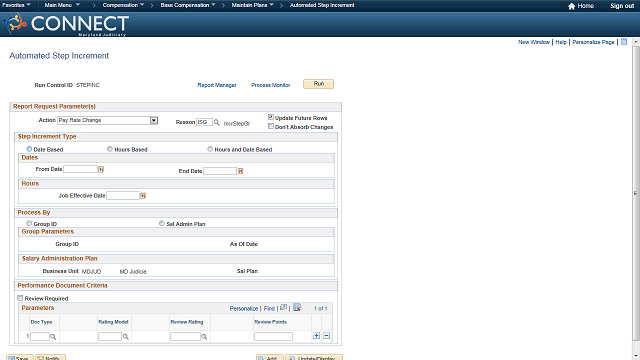Open the Reason lookup magnifier
The height and width of the screenshot is (360, 640).
tap(217, 122)
